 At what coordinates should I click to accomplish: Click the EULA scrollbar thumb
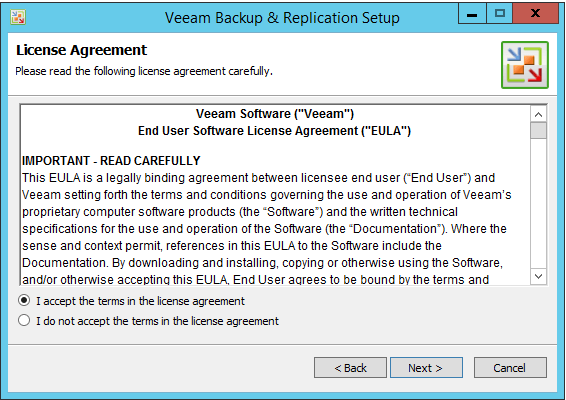point(538,130)
